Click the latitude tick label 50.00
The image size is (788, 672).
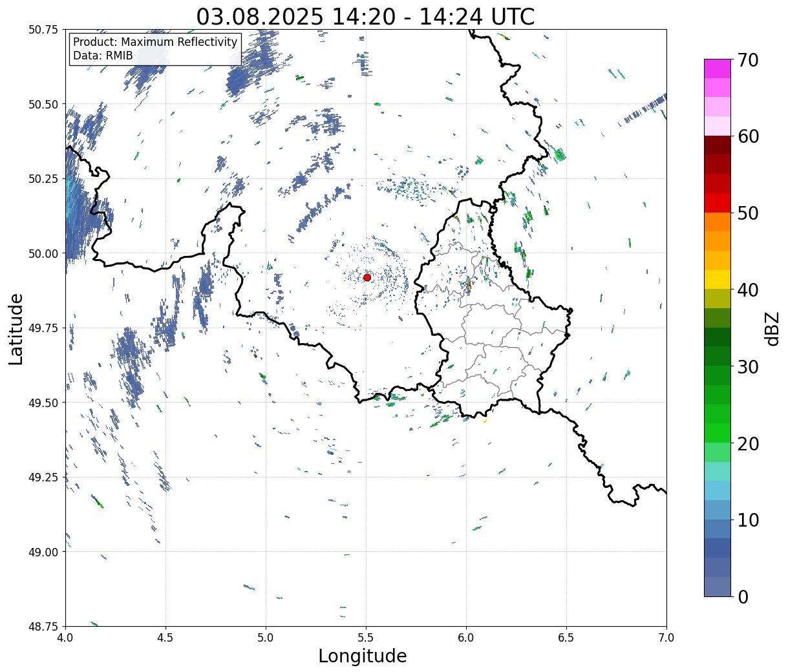click(43, 253)
